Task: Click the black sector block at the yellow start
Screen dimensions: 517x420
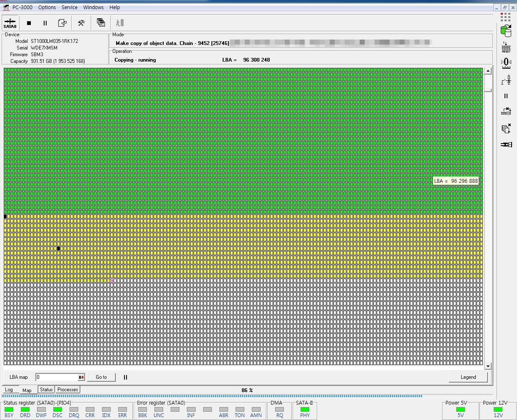Action: click(x=5, y=216)
